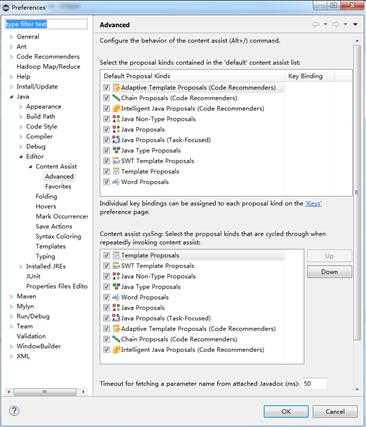This screenshot has height=427, width=366.
Task: Select Favorites under Content Assist
Action: coord(58,186)
